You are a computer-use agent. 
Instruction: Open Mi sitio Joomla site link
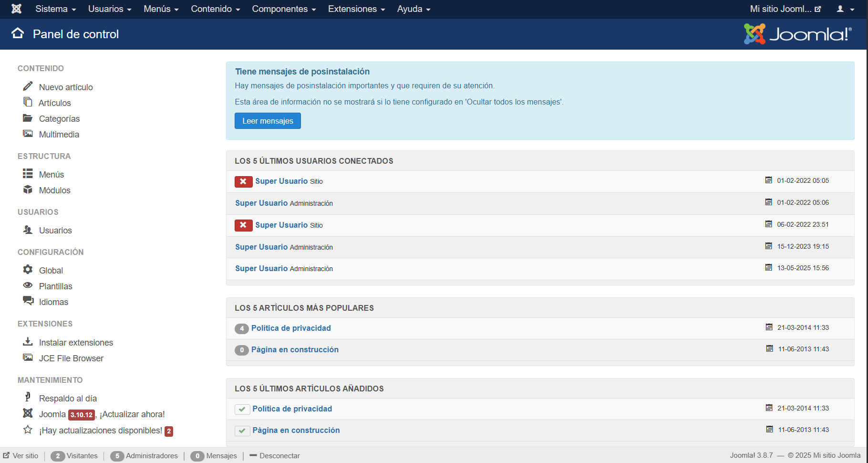tap(785, 9)
